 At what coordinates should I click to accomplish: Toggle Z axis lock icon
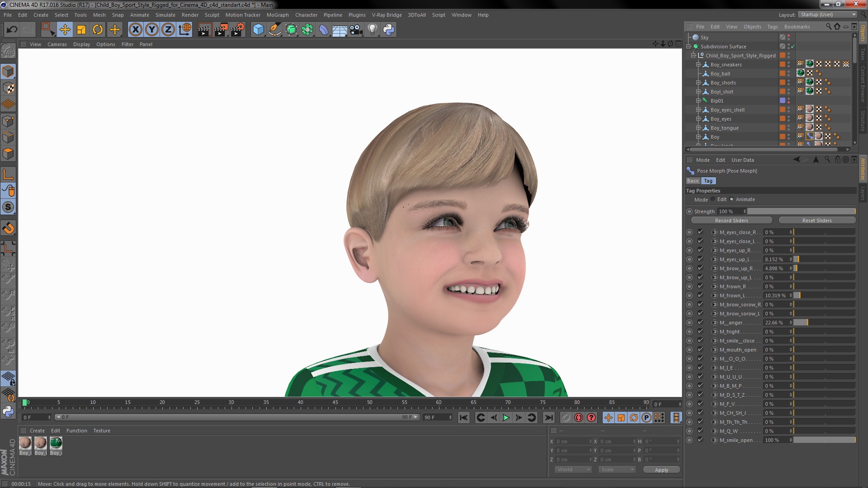(168, 30)
